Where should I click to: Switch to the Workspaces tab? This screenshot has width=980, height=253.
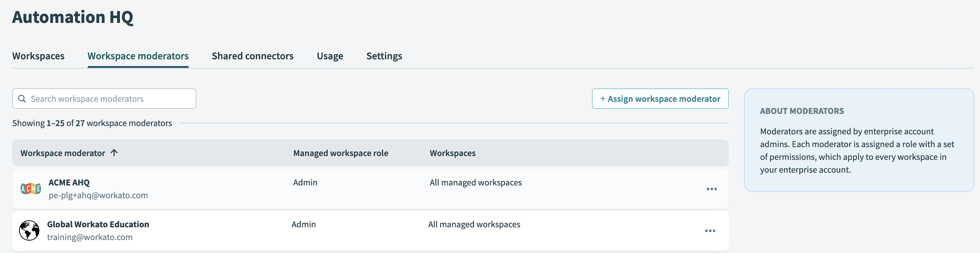[38, 56]
